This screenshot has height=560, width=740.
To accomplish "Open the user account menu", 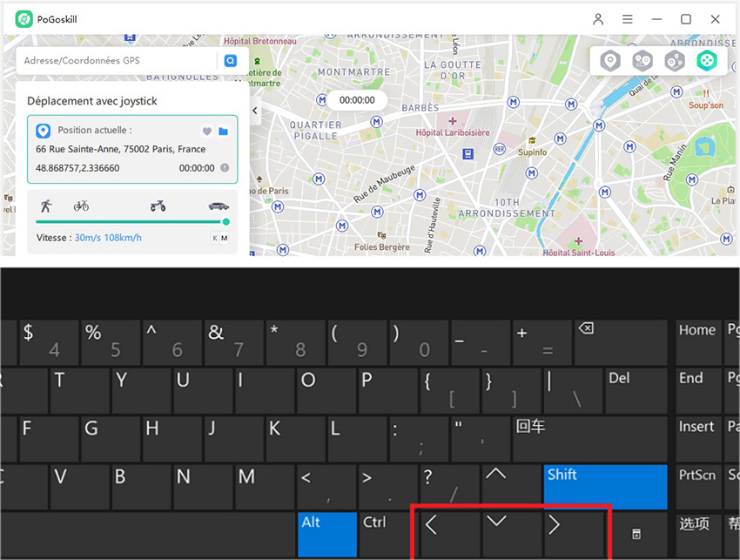I will [598, 18].
